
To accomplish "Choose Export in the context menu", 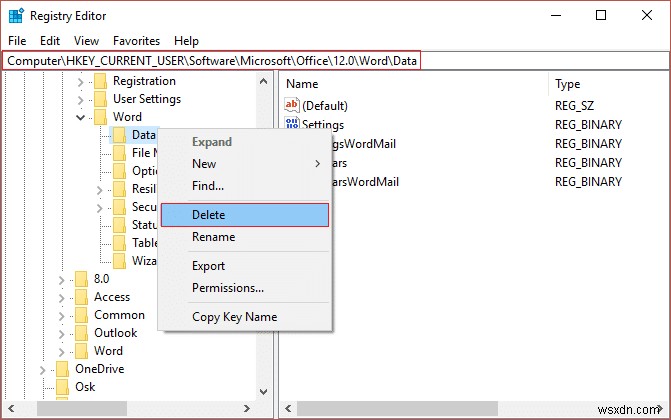I will (245, 266).
